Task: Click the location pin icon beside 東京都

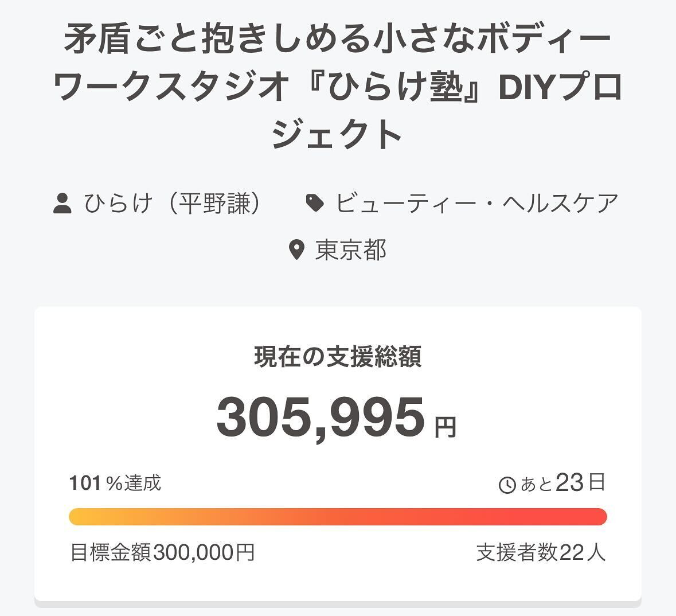Action: tap(296, 250)
